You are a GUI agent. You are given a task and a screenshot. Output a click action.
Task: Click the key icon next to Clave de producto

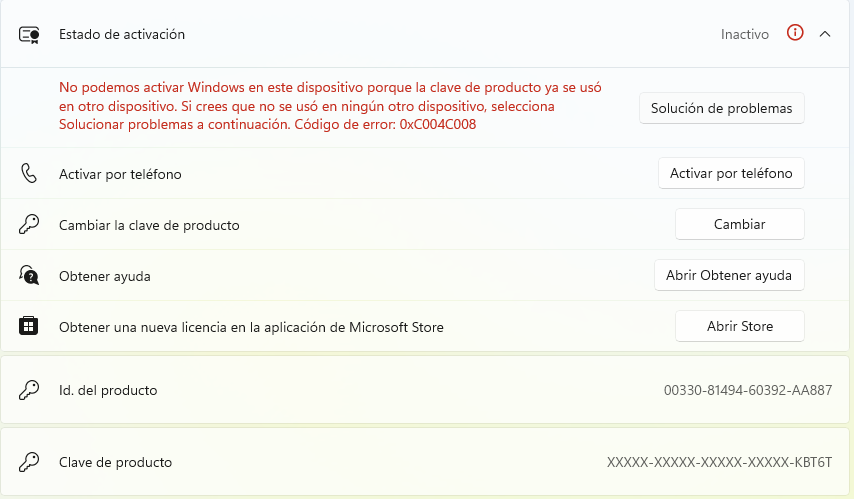point(29,462)
